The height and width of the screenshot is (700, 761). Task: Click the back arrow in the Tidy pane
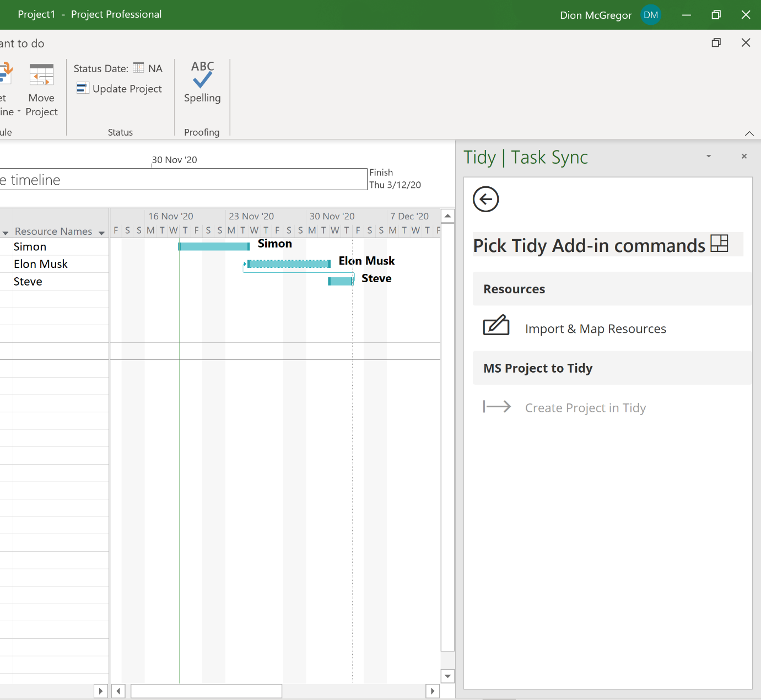click(485, 200)
